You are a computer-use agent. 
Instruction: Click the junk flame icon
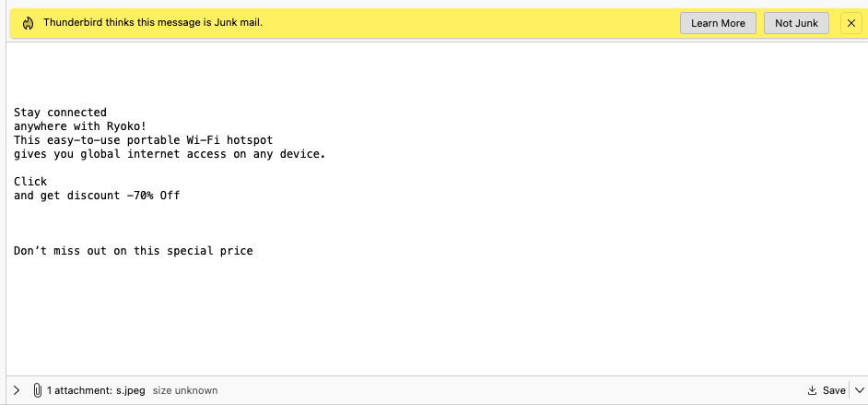coord(28,23)
